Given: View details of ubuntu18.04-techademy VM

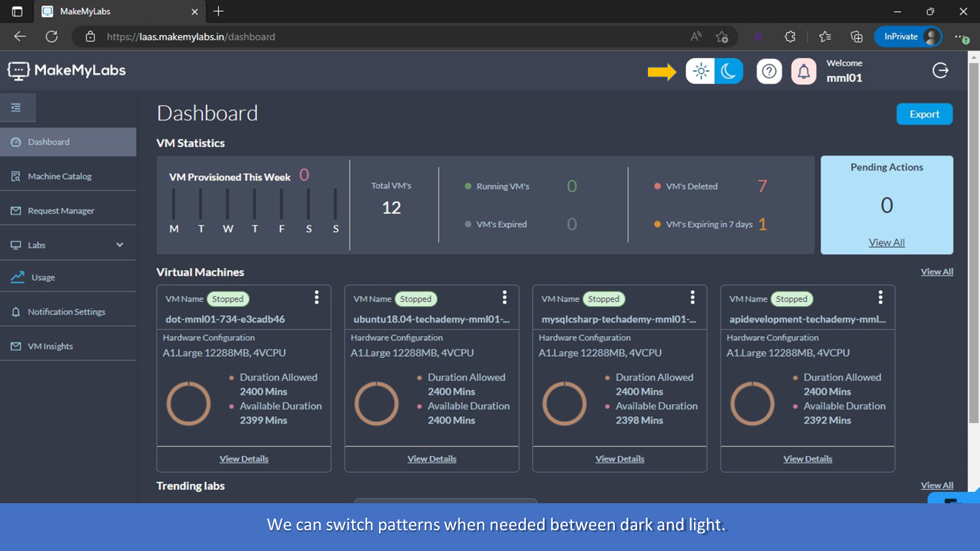Looking at the screenshot, I should tap(432, 459).
